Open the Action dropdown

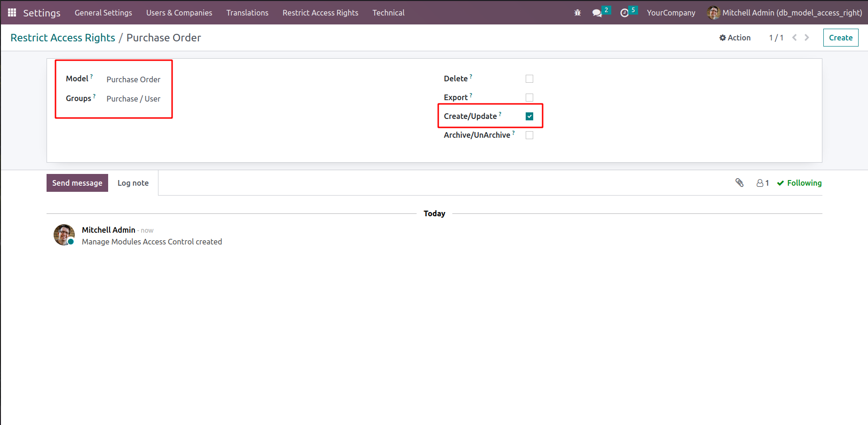click(735, 38)
